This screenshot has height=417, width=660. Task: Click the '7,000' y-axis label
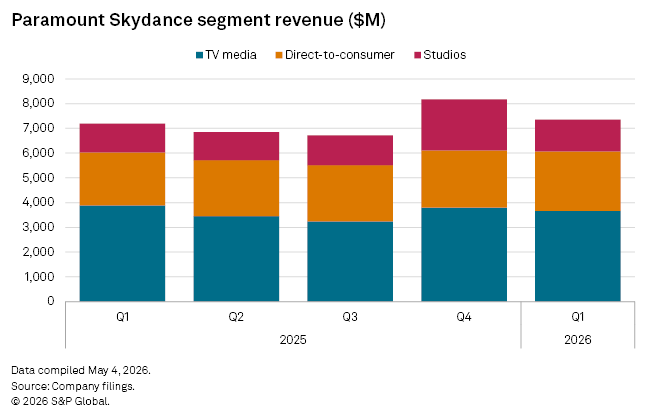[38, 128]
